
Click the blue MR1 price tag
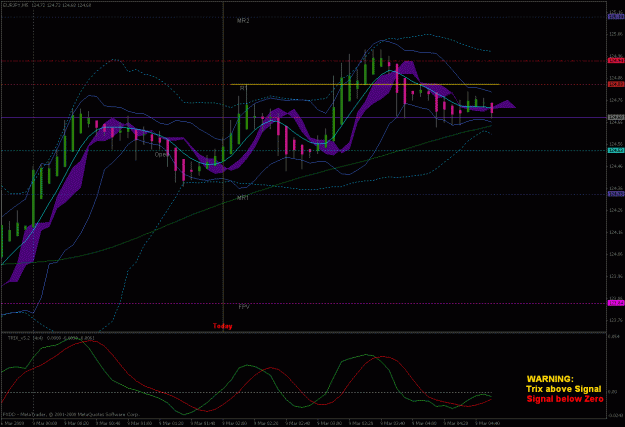point(616,194)
